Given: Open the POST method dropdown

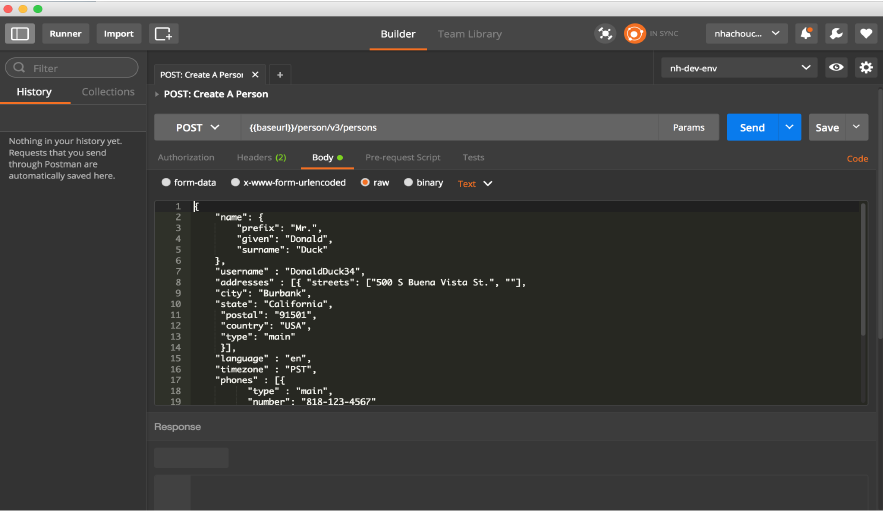Looking at the screenshot, I should [197, 127].
